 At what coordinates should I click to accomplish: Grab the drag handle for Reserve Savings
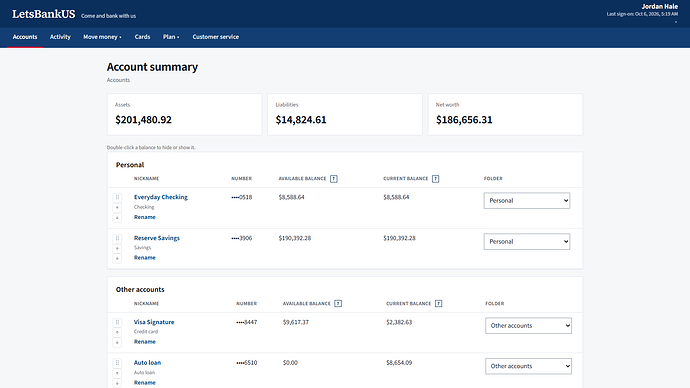pyautogui.click(x=117, y=238)
